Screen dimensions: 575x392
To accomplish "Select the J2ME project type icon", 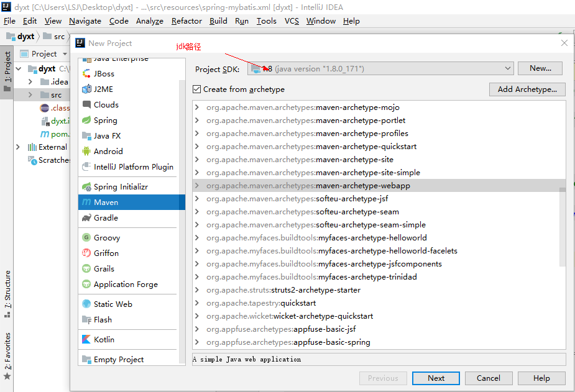I will [86, 89].
